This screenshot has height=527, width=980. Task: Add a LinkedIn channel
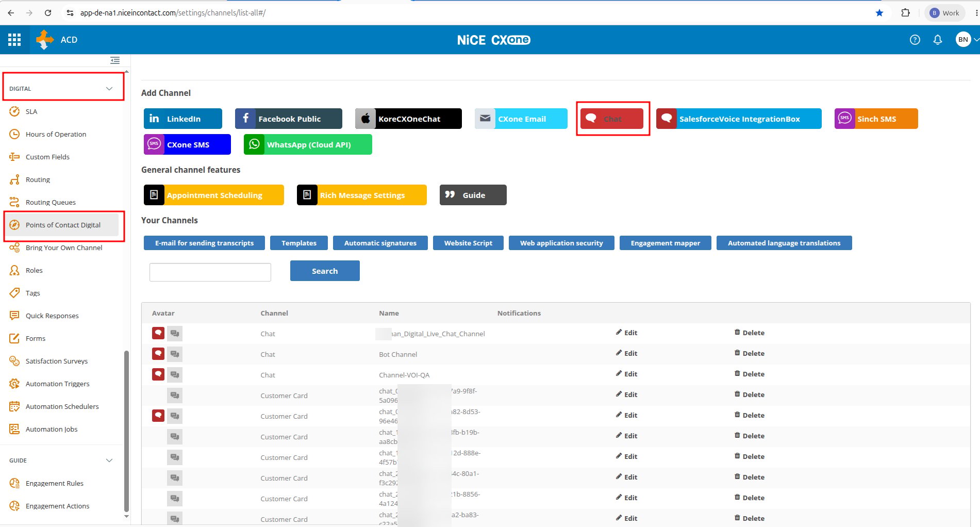[x=183, y=119]
